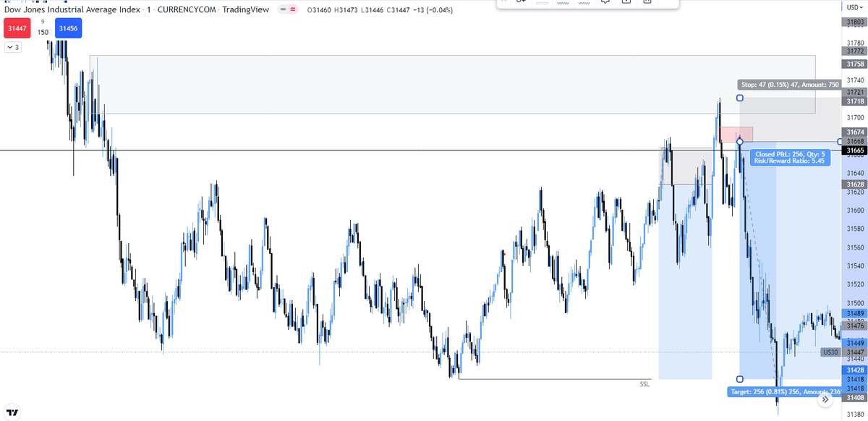Viewport: 868px width, 421px height.
Task: Click the TradingView logo in bottom-left corner
Action: click(13, 411)
